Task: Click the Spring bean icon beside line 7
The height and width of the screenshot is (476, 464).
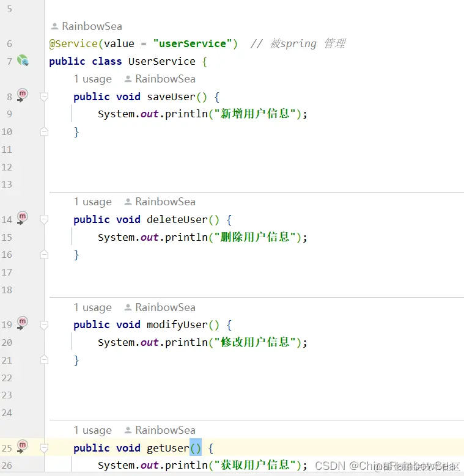Action: pos(23,60)
